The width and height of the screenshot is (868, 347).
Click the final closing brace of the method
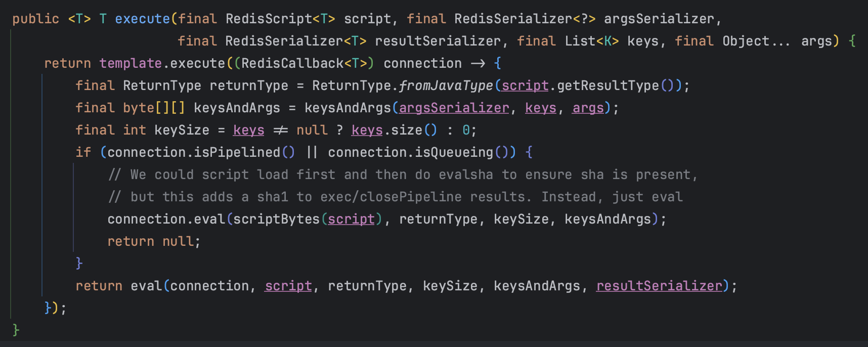click(x=16, y=330)
